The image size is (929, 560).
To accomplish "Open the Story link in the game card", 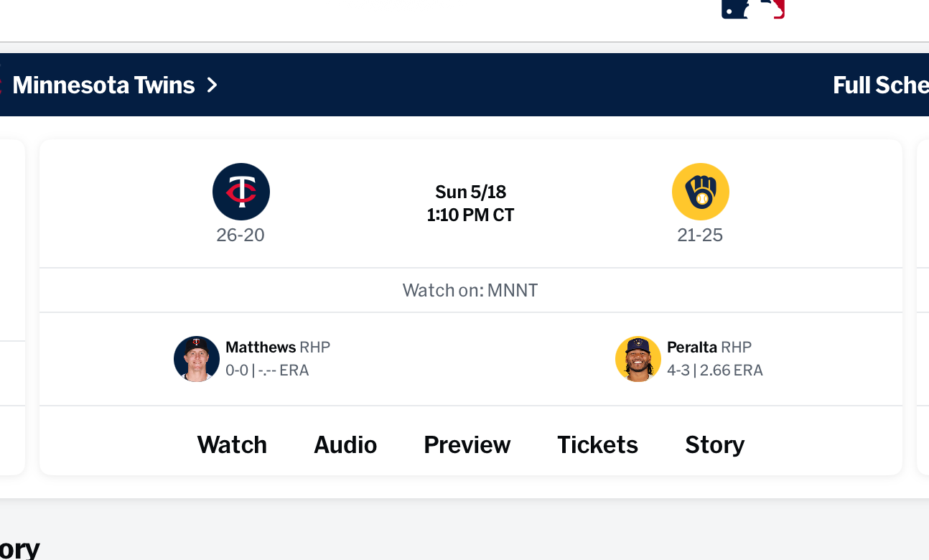I will pos(714,445).
